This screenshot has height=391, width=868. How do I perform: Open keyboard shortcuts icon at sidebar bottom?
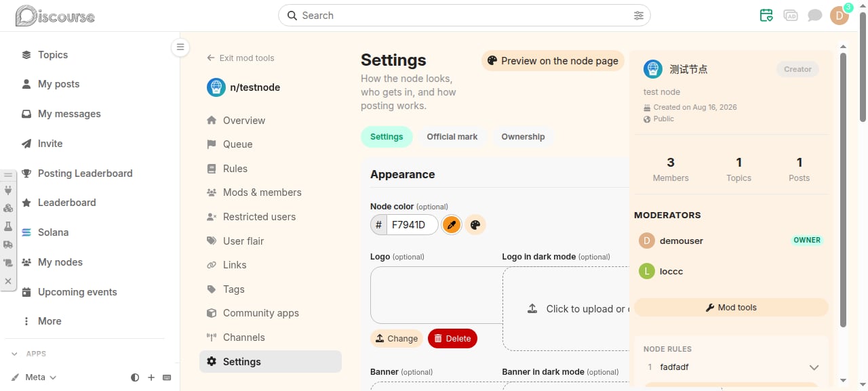pos(167,377)
